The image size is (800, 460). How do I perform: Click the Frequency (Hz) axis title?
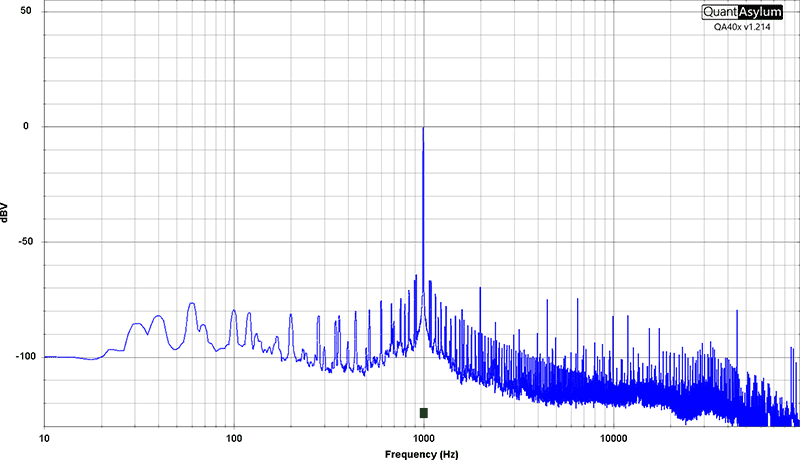point(422,453)
